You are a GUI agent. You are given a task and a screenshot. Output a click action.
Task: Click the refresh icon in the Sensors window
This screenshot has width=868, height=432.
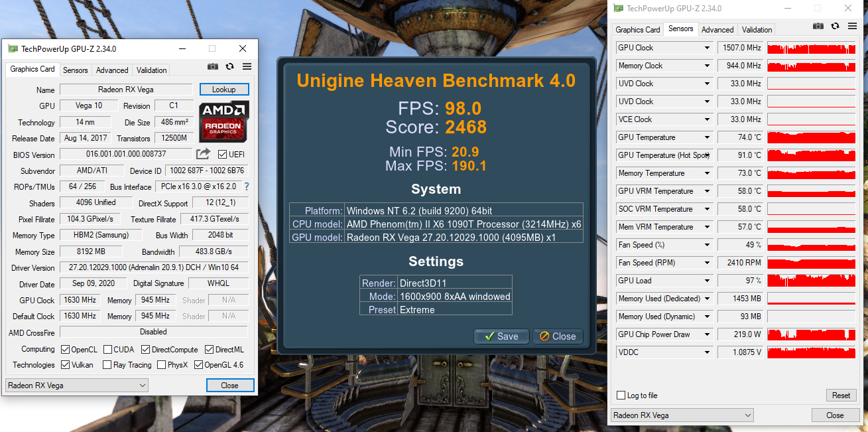pyautogui.click(x=835, y=26)
